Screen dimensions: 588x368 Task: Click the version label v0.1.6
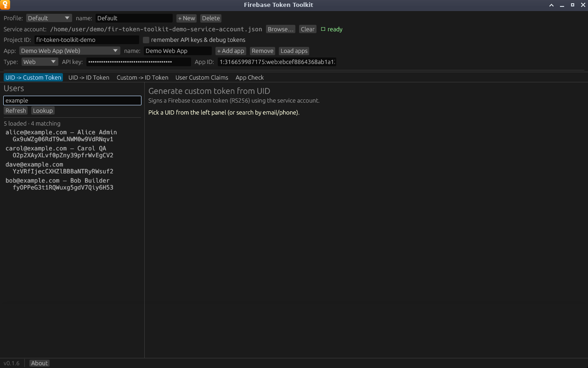[11, 363]
